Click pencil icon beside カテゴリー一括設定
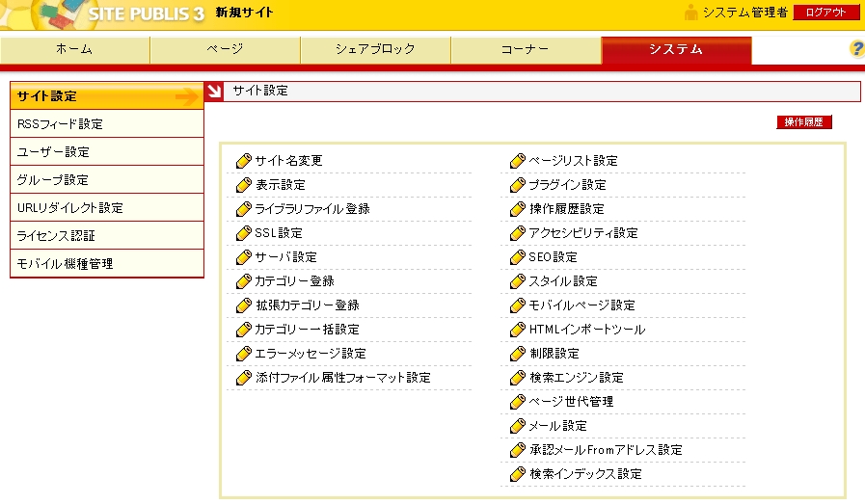The image size is (865, 504). pos(244,330)
